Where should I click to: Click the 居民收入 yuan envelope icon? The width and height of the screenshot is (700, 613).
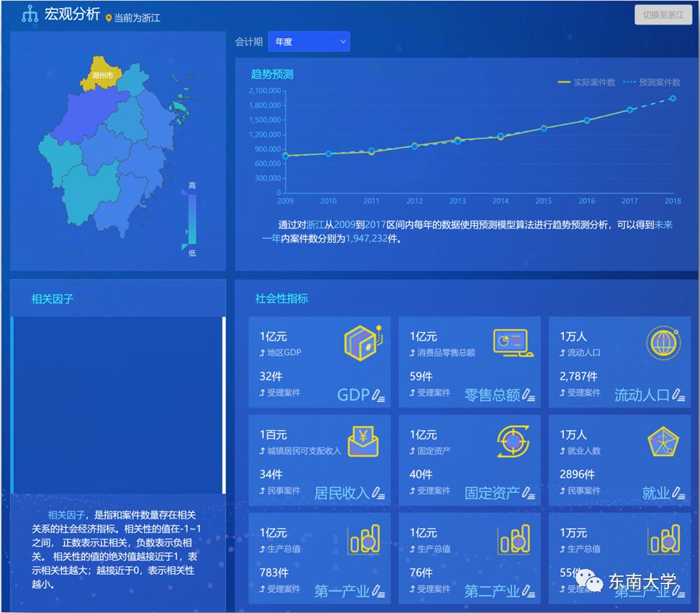click(x=363, y=442)
